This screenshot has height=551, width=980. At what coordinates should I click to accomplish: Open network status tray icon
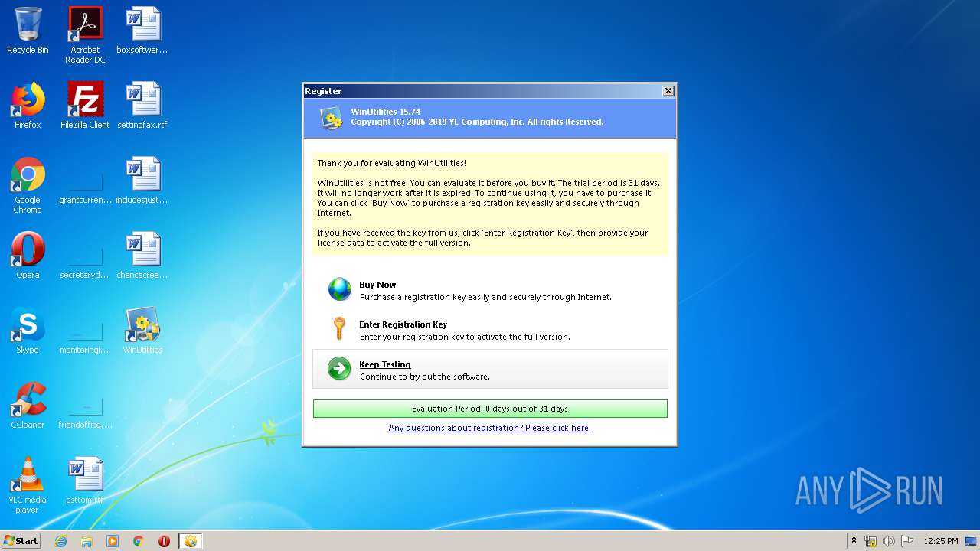pyautogui.click(x=871, y=541)
